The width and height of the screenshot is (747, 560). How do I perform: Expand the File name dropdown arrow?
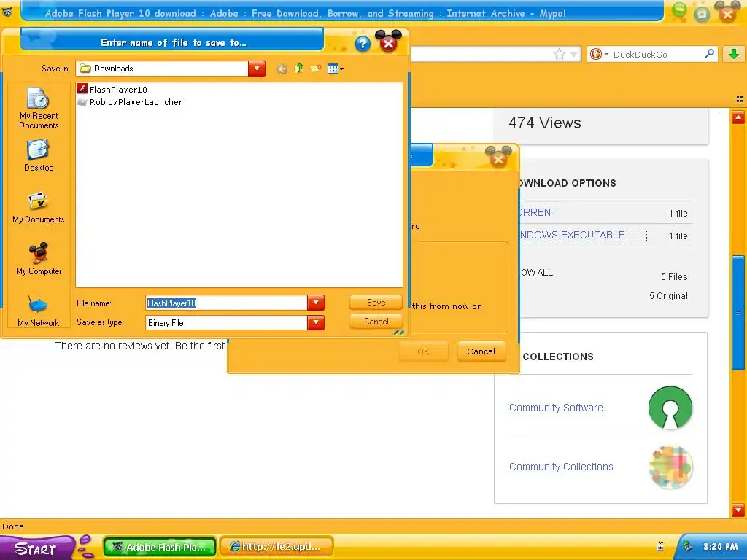316,303
